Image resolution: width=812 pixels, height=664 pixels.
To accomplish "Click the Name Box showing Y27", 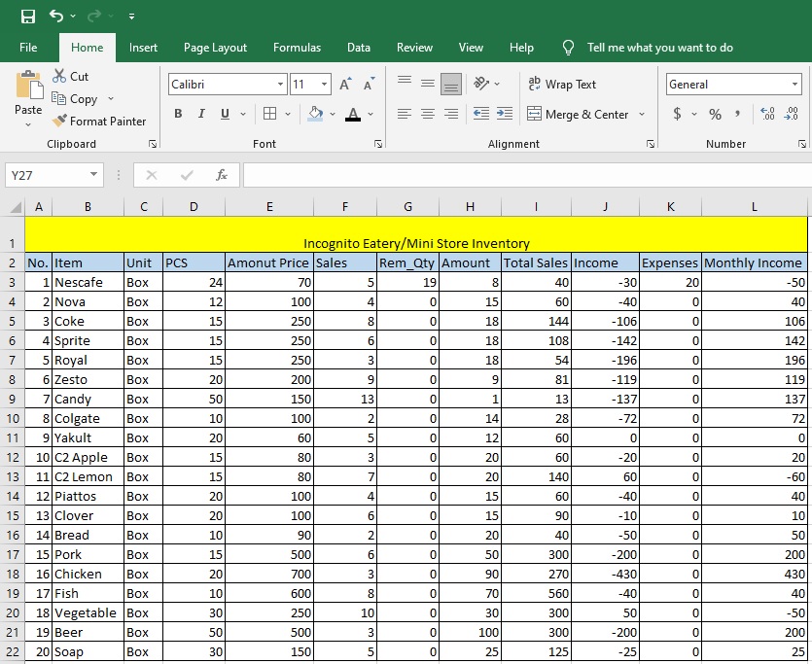I will click(x=46, y=175).
